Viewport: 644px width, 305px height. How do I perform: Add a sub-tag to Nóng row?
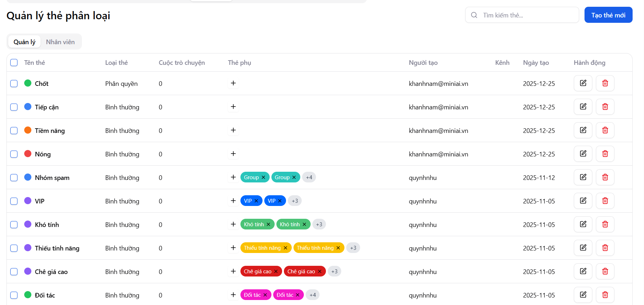click(x=233, y=154)
